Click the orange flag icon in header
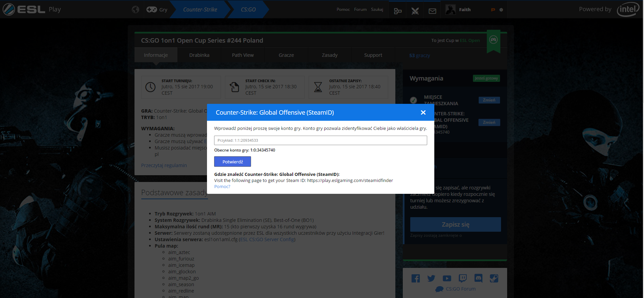This screenshot has height=298, width=644. click(493, 10)
